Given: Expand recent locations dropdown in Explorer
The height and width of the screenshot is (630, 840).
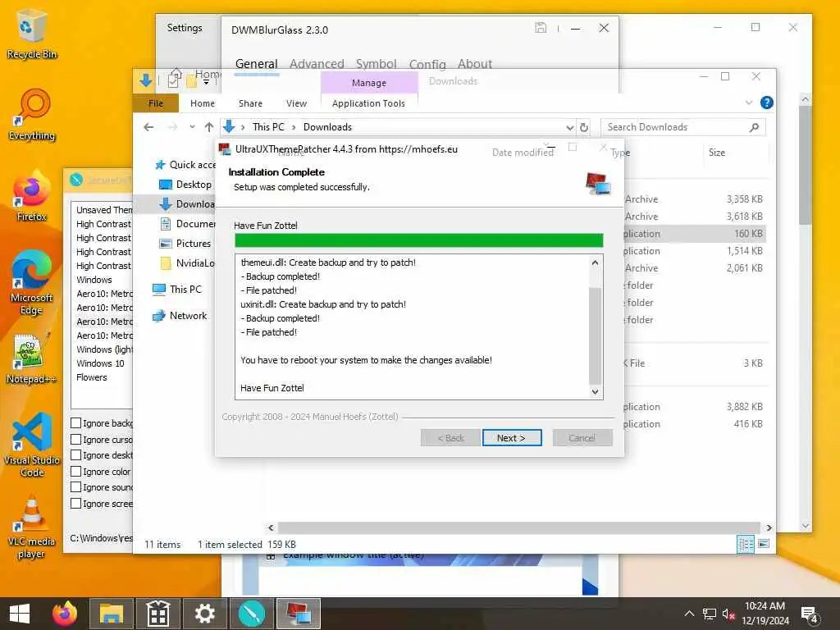Looking at the screenshot, I should point(192,127).
